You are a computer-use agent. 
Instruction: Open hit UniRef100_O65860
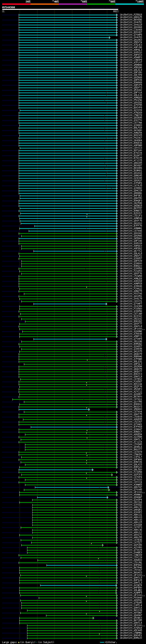pos(131,239)
